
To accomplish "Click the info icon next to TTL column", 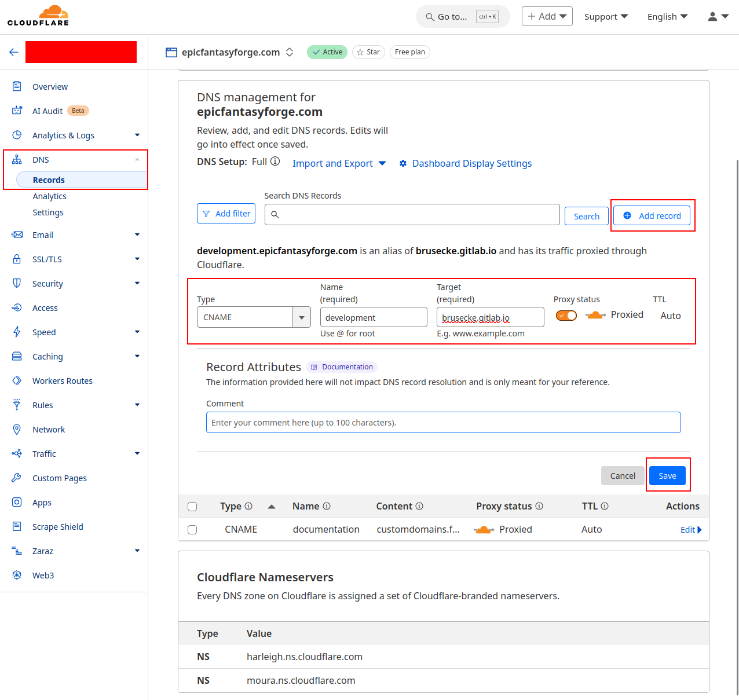I will [605, 506].
